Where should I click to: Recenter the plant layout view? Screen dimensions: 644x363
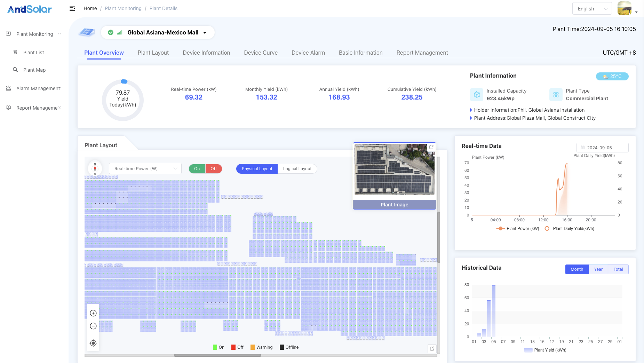[93, 343]
